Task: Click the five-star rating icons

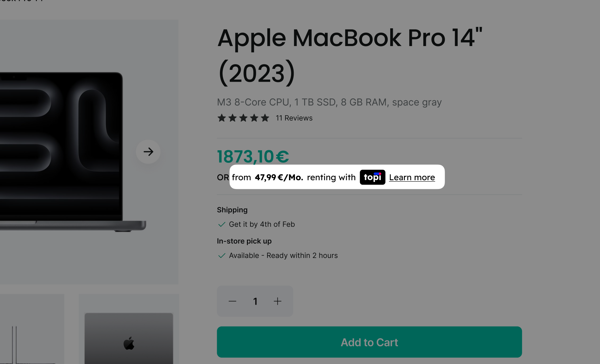Action: tap(243, 118)
